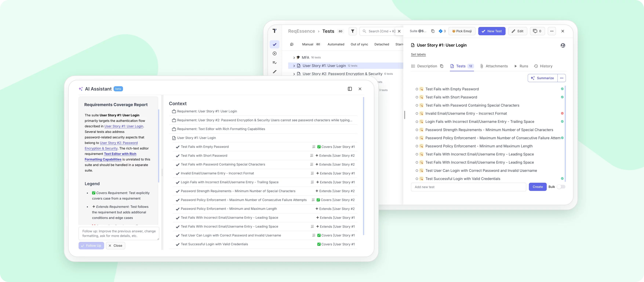Switch to the Detached tab
This screenshot has height=282, width=644.
tap(381, 44)
